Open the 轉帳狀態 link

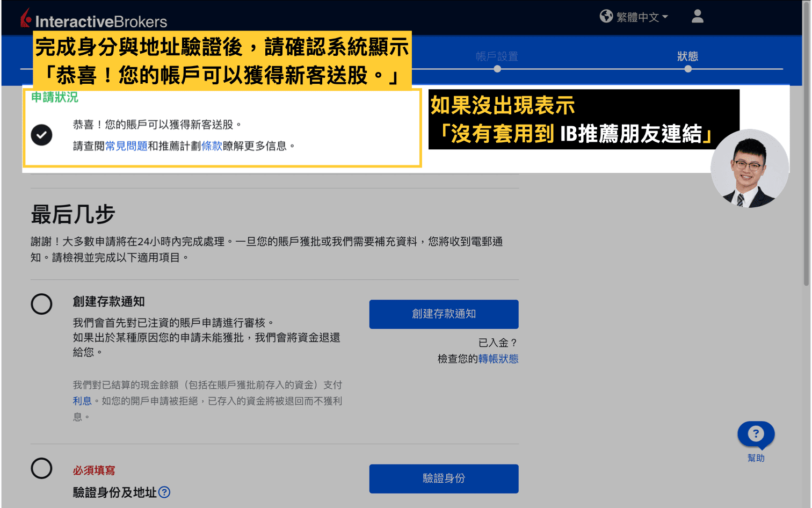497,359
